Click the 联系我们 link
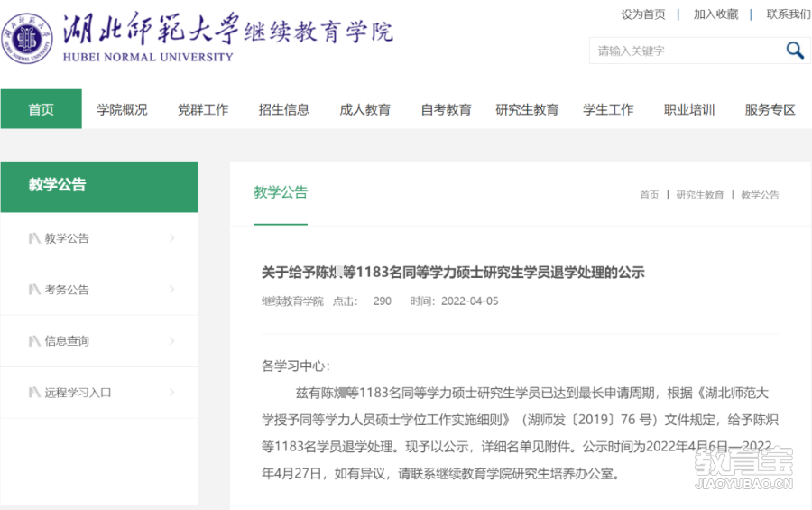 pos(789,14)
